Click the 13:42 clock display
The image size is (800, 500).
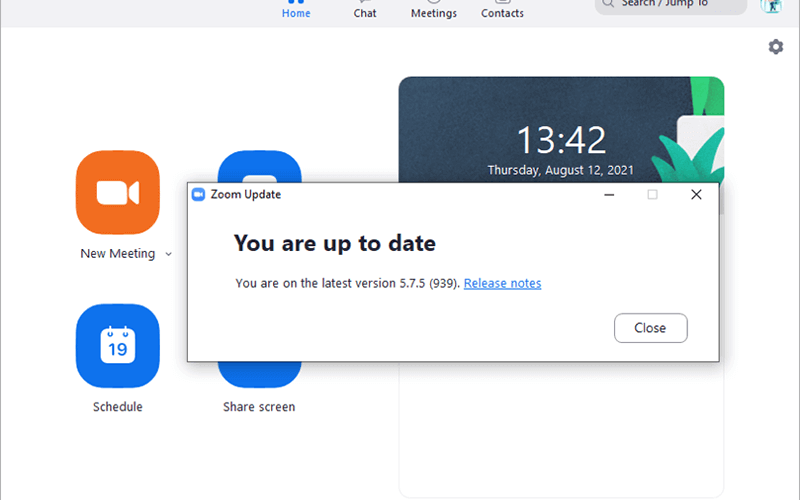pos(561,140)
